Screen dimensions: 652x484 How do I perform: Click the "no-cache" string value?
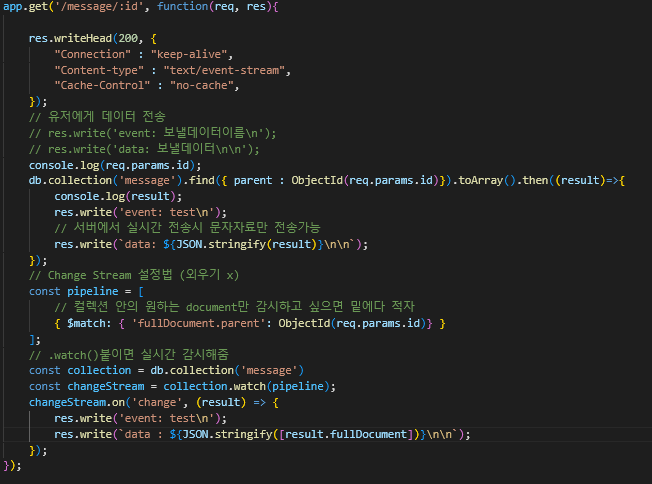[202, 86]
